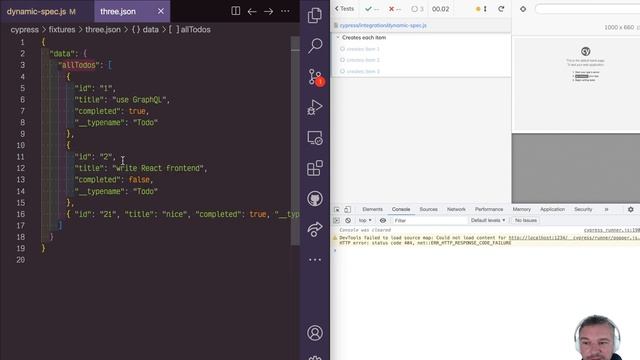Open the Extensions view
This screenshot has height=360, width=640.
(315, 168)
